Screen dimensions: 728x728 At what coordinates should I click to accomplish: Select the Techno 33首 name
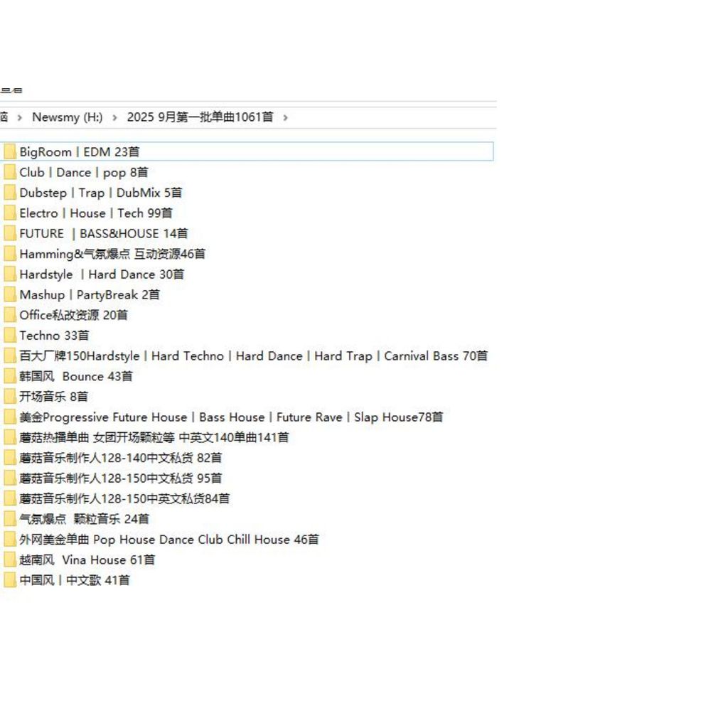click(x=54, y=336)
